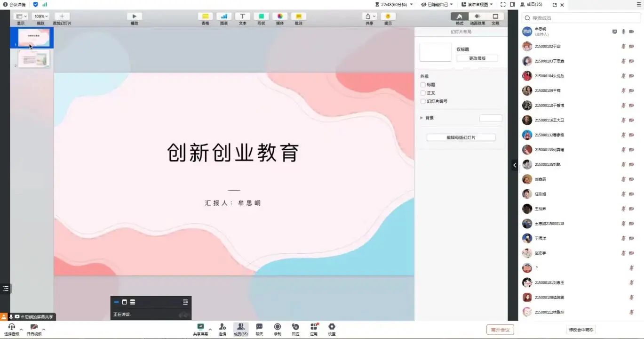Image resolution: width=644 pixels, height=339 pixels.
Task: Open meeting 设置 gear icon
Action: point(332,327)
